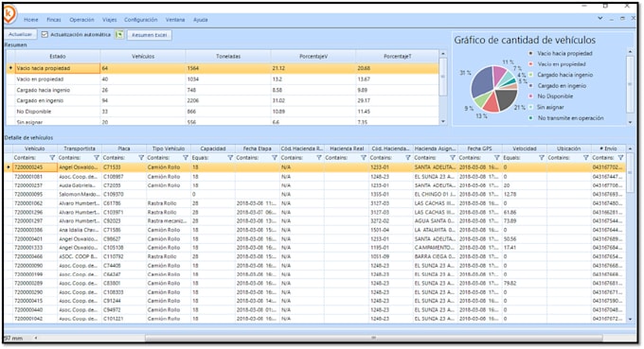Viewport: 644px width, 349px height.
Task: Open the Ayuda menu
Action: [201, 20]
